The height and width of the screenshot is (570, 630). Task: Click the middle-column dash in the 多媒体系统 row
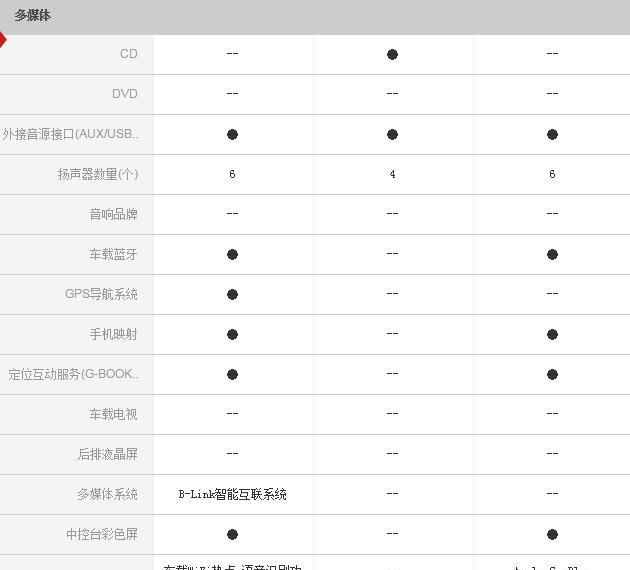tap(393, 494)
